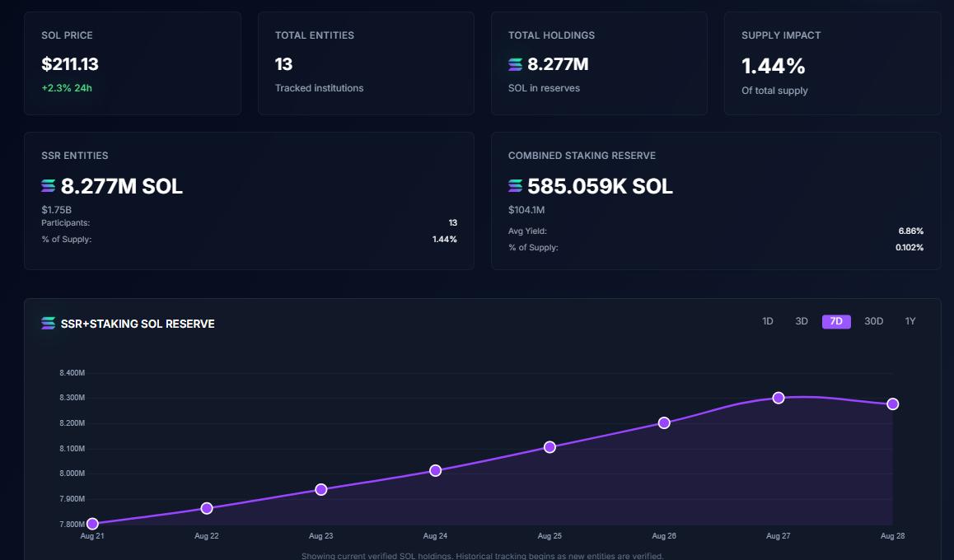954x560 pixels.
Task: Select the Aug 22 chart data point
Action: 207,508
